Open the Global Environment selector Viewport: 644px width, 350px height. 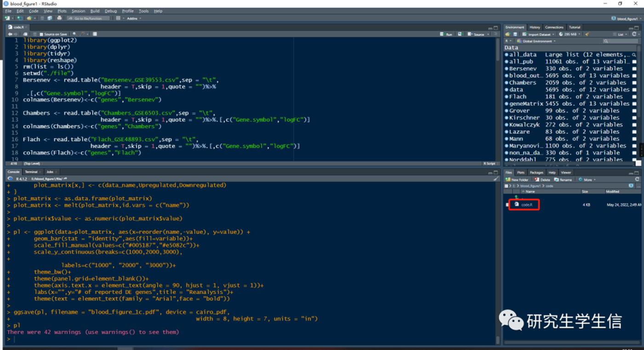coord(536,41)
